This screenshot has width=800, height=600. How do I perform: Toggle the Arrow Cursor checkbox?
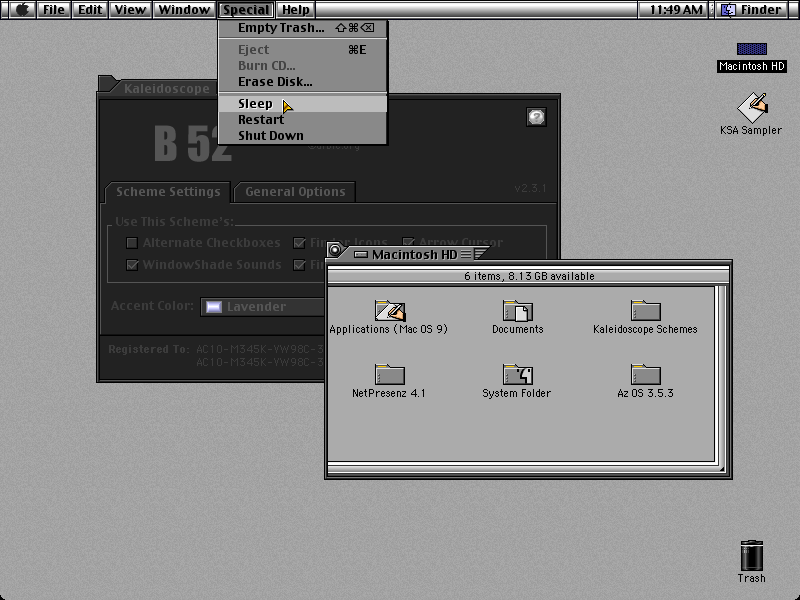[x=408, y=242]
